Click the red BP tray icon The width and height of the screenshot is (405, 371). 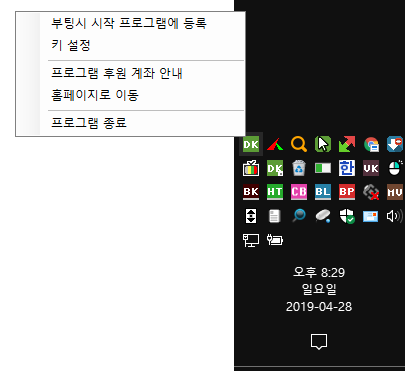[x=347, y=192]
